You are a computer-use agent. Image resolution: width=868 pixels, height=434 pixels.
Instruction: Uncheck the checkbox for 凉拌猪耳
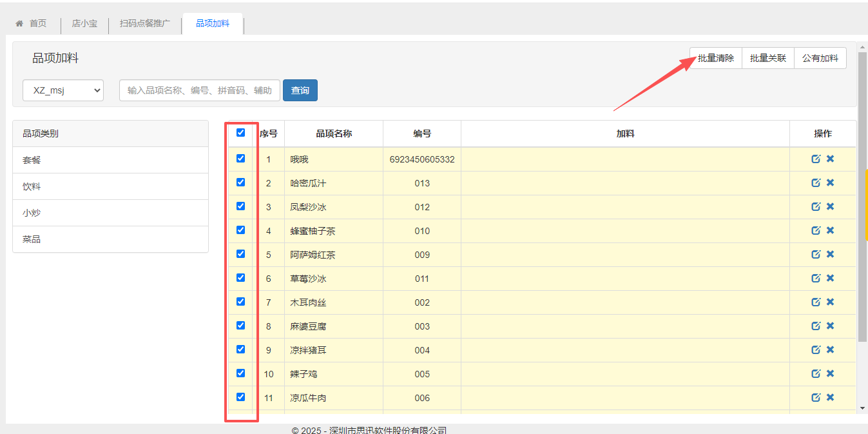click(x=240, y=350)
